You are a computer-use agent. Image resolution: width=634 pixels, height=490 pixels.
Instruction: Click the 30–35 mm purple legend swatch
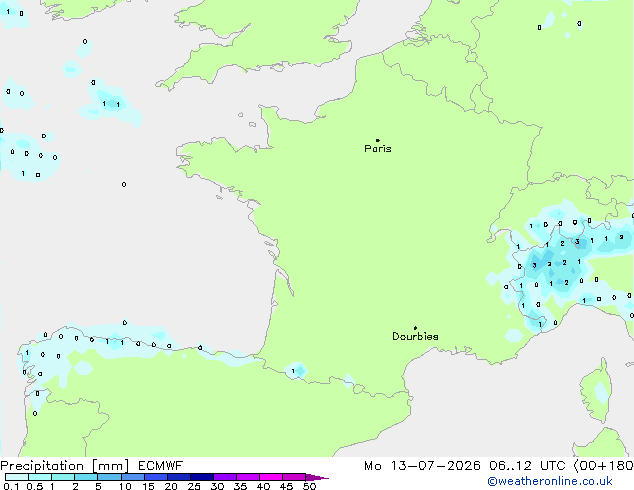[225, 477]
